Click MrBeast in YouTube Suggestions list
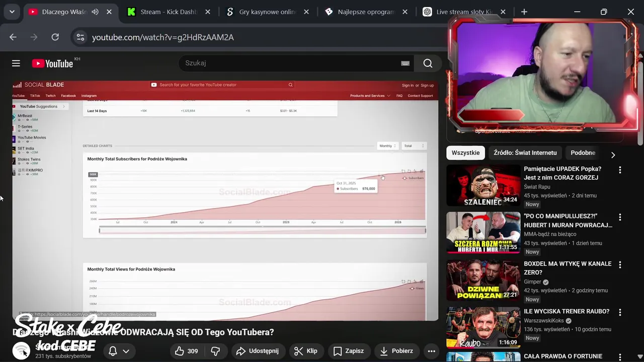 click(25, 116)
